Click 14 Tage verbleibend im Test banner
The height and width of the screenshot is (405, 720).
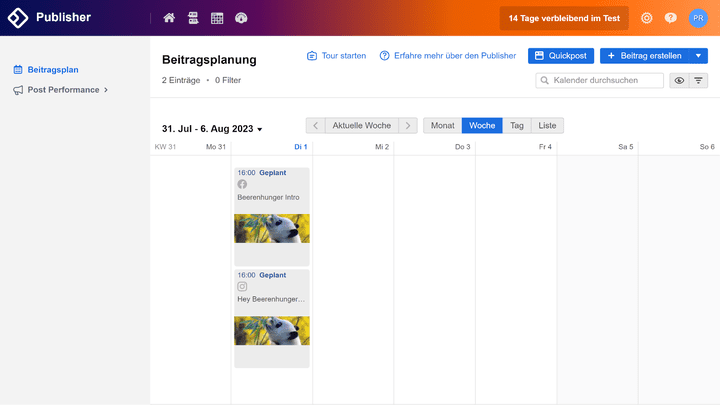564,18
